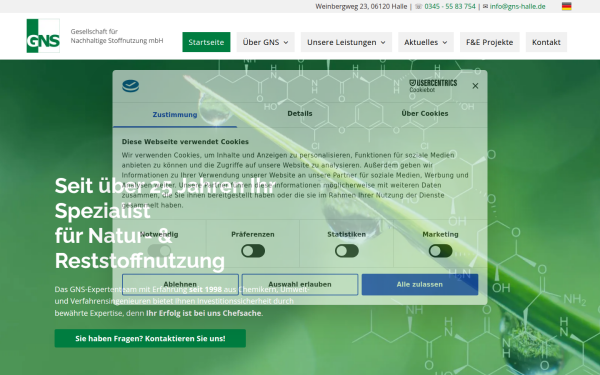Click the bold text Ihr Erfolg ist bei uns Chefsache
Viewport: 600px width, 375px height.
[204, 313]
